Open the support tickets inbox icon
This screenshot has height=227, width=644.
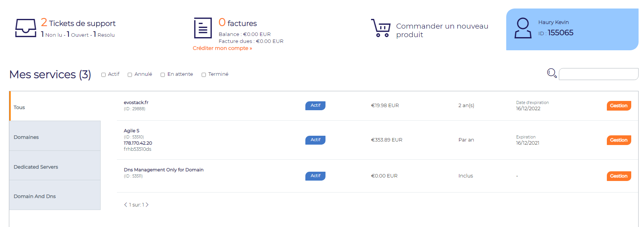(26, 28)
